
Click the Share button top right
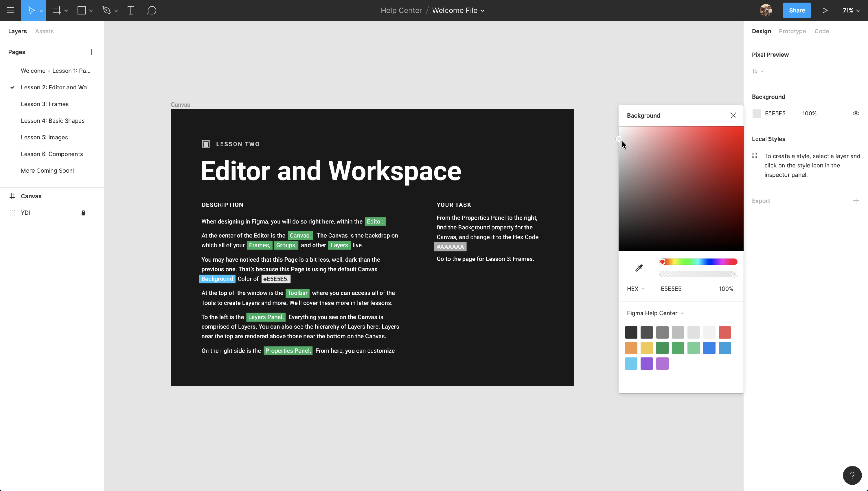coord(797,10)
